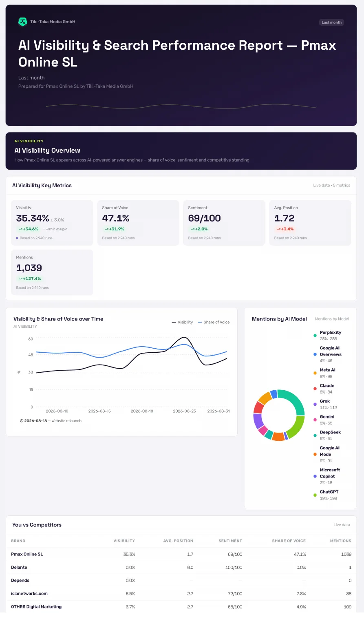
Task: Click the Google AI Overviews legend dot
Action: [x=315, y=354]
